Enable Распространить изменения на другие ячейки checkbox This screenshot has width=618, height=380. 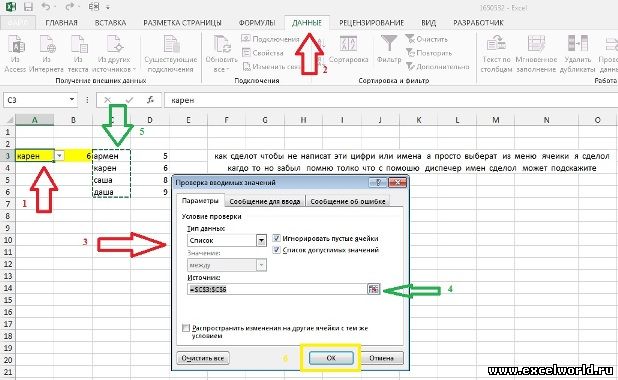point(186,328)
